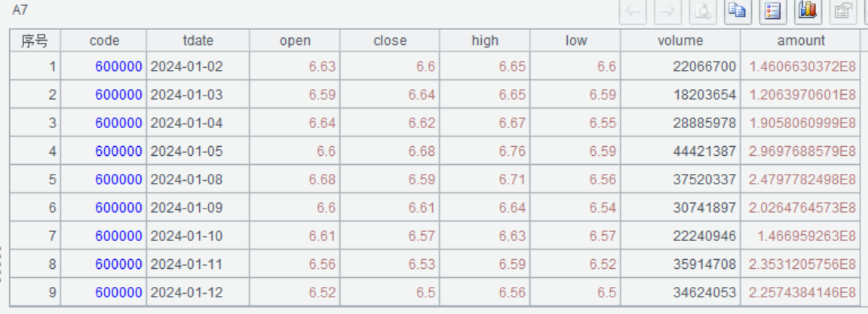Select the 'tdate' column header
The image size is (868, 314).
198,41
